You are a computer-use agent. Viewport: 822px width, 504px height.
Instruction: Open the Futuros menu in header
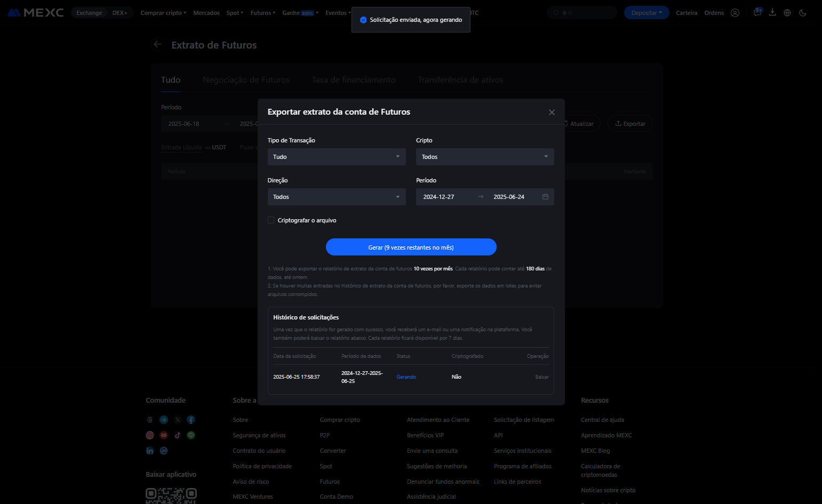click(x=263, y=13)
